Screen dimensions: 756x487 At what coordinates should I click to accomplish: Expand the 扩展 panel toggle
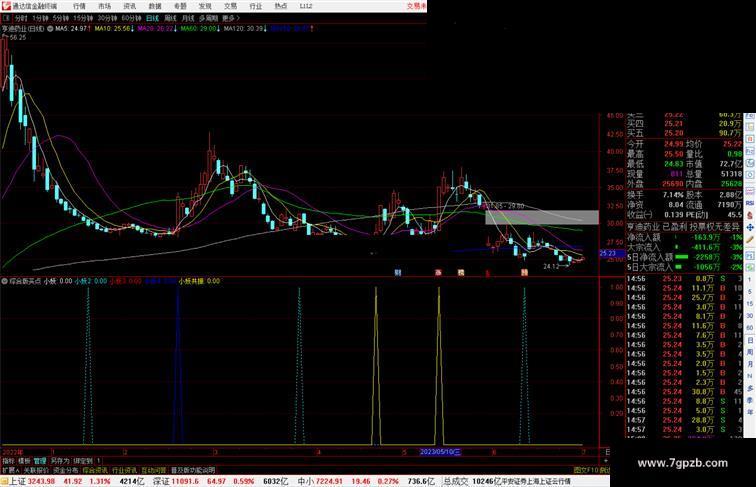[x=10, y=470]
